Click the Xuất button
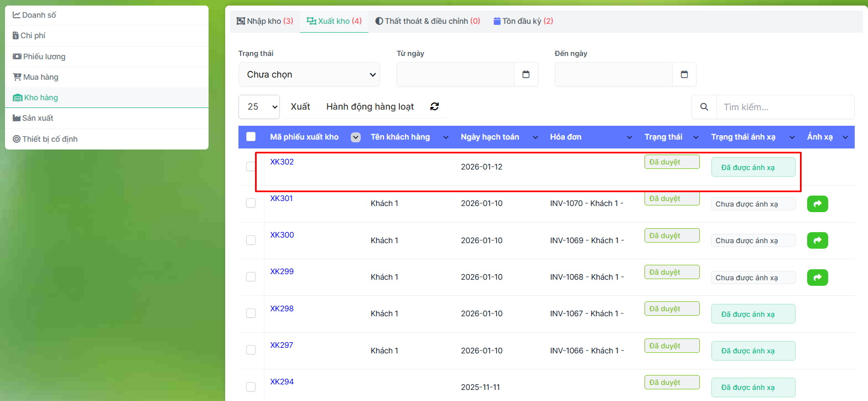This screenshot has height=401, width=868. (x=300, y=106)
